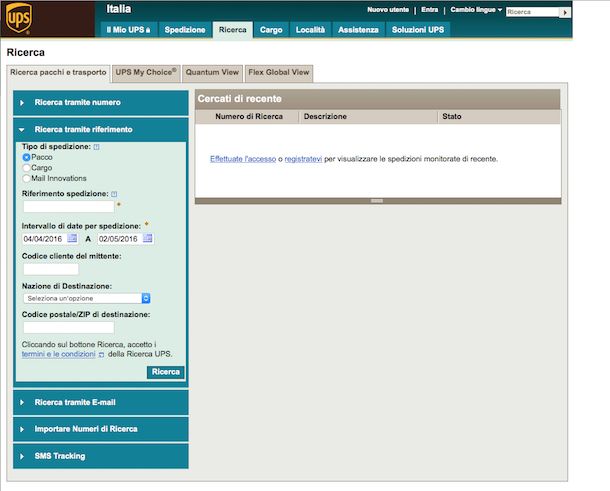Expand Ricerca tramite numero section
610x491 pixels.
101,103
